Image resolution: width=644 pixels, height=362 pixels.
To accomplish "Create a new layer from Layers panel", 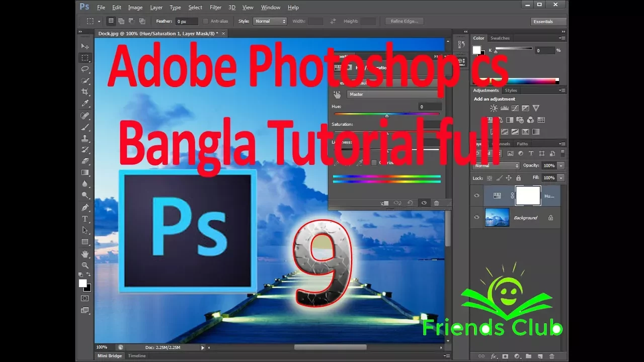I will [x=540, y=356].
